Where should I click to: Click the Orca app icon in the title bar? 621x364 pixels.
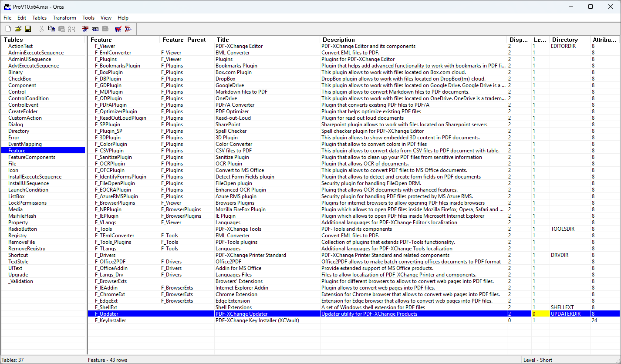tap(7, 7)
